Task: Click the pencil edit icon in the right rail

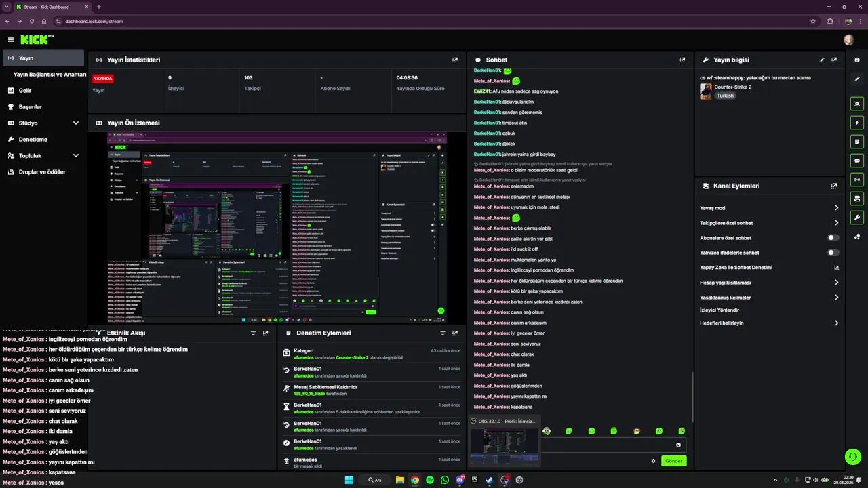Action: 857,79
